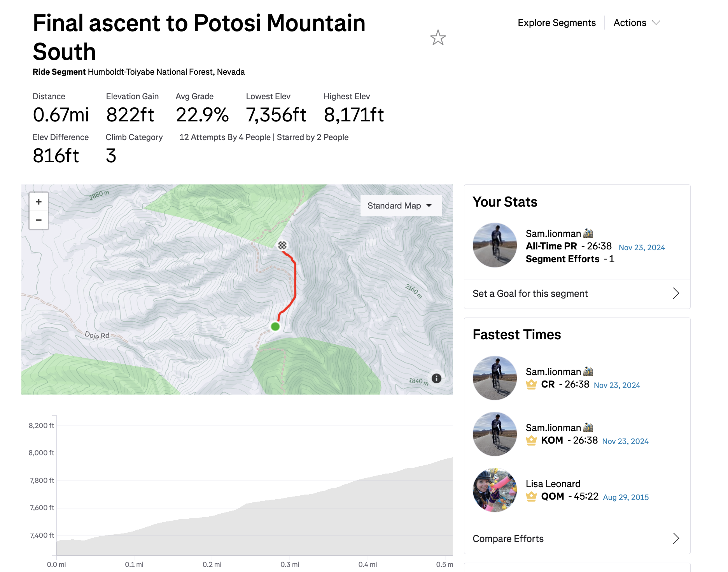Open Compare Efforts
The width and height of the screenshot is (728, 572).
click(x=577, y=539)
